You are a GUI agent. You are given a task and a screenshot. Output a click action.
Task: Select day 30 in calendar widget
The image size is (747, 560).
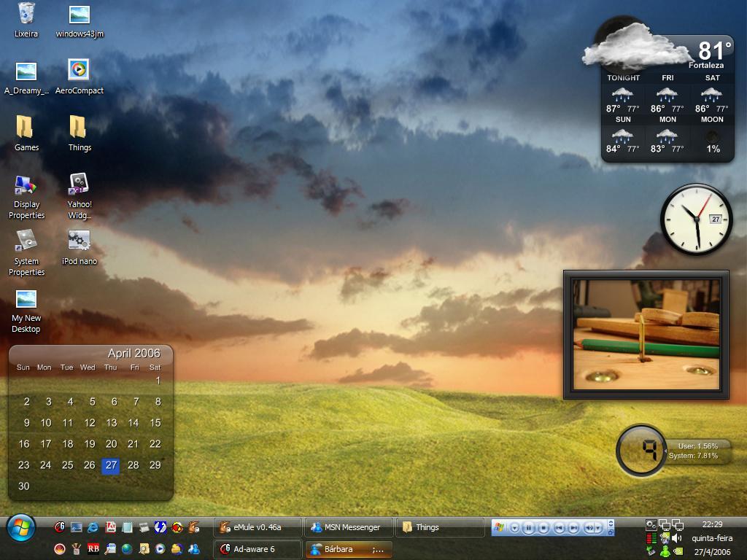[24, 486]
